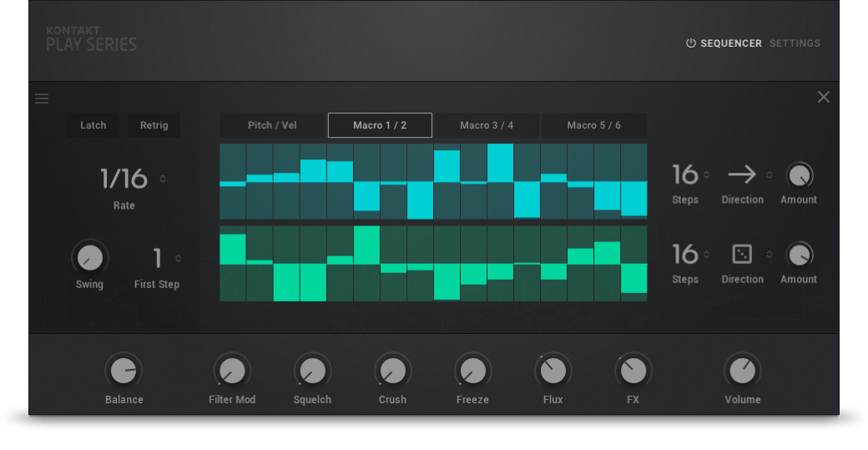Click the Kontakt Play Series logo

(91, 38)
